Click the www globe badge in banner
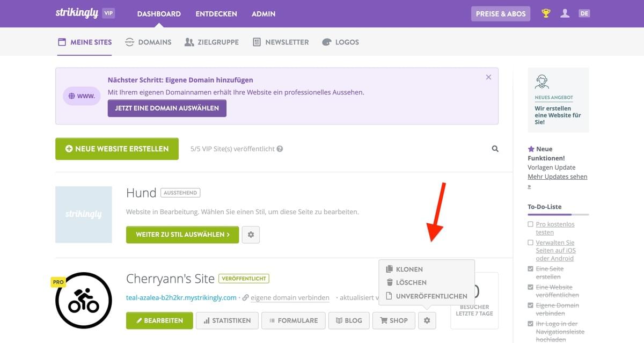Image resolution: width=644 pixels, height=343 pixels. 82,96
